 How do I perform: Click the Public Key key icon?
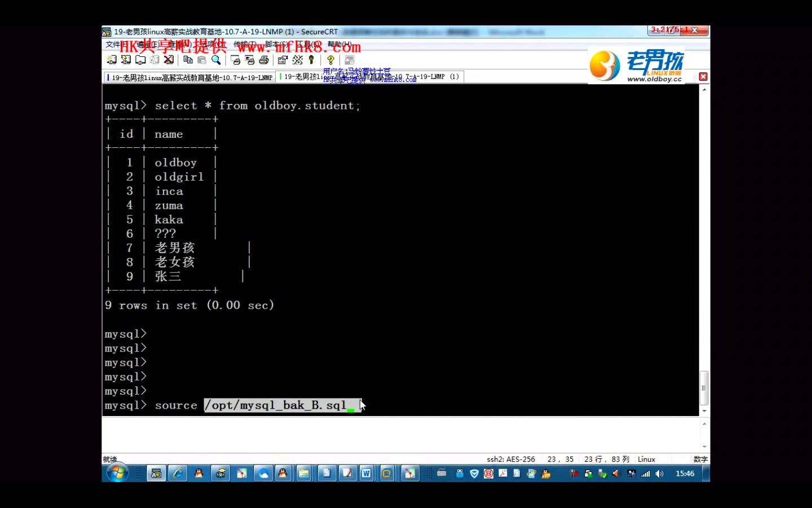point(311,60)
